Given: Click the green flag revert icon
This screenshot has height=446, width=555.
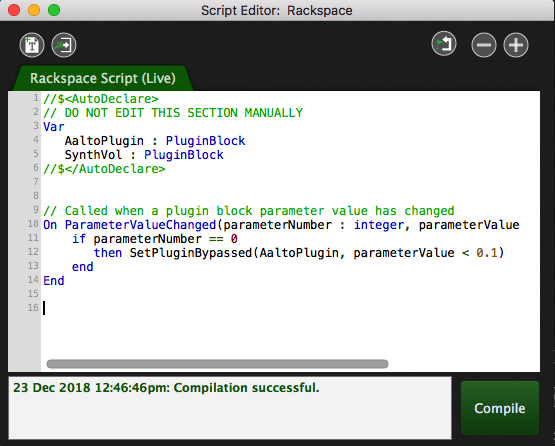Looking at the screenshot, I should click(444, 44).
